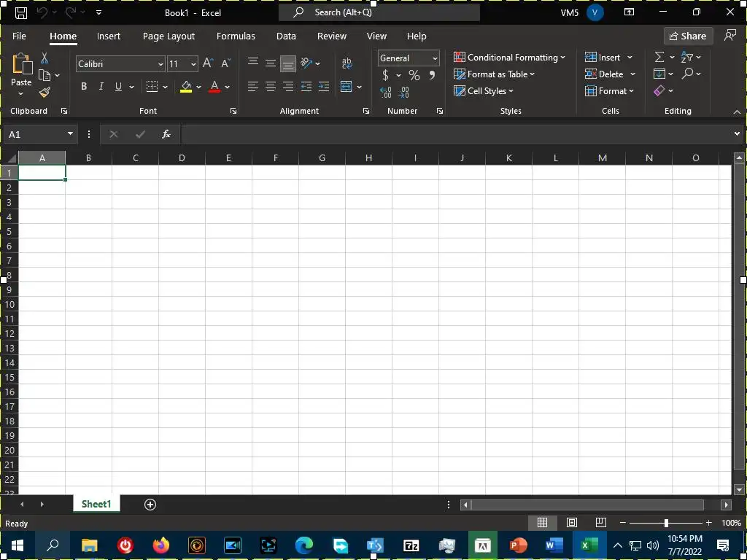Click the Borders icon
This screenshot has height=560, width=747.
[x=152, y=87]
